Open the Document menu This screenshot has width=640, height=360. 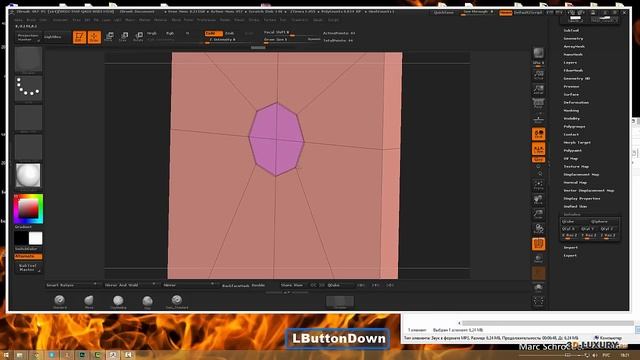[60, 20]
